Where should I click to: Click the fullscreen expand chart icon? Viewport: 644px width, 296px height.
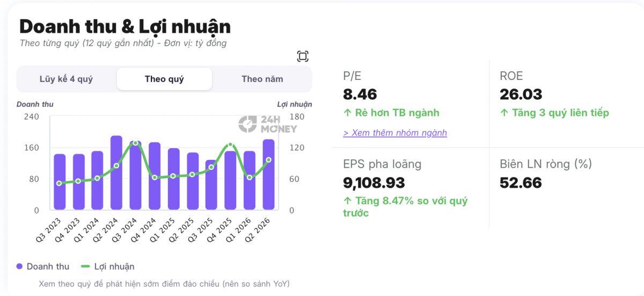[x=303, y=56]
